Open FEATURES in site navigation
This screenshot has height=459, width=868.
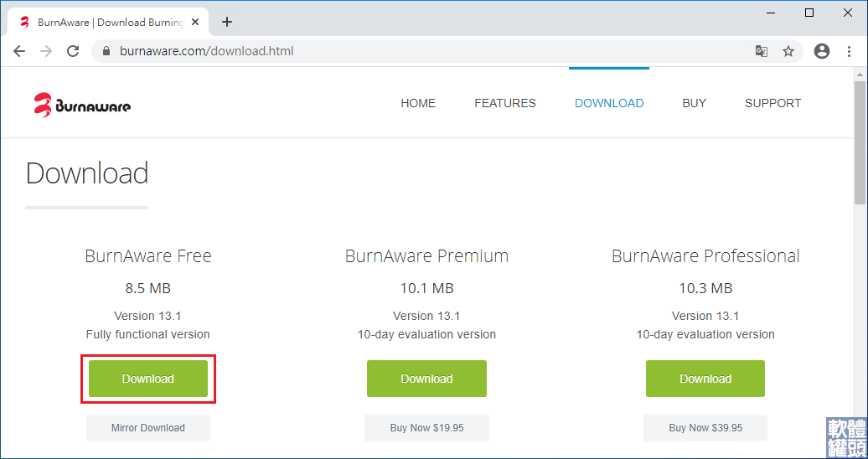tap(505, 103)
